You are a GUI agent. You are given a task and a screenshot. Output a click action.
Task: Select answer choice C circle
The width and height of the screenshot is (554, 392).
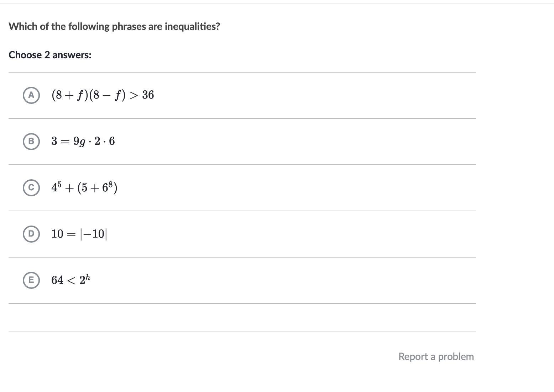[31, 187]
